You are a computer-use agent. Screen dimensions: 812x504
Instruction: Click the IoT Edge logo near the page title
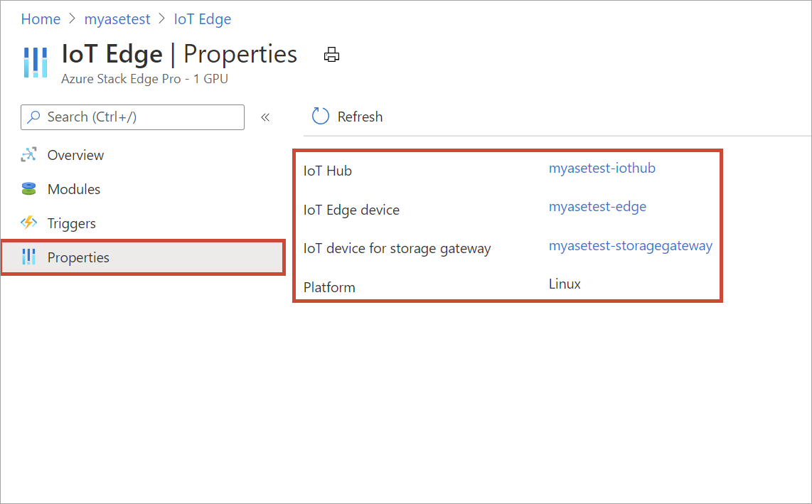point(36,63)
